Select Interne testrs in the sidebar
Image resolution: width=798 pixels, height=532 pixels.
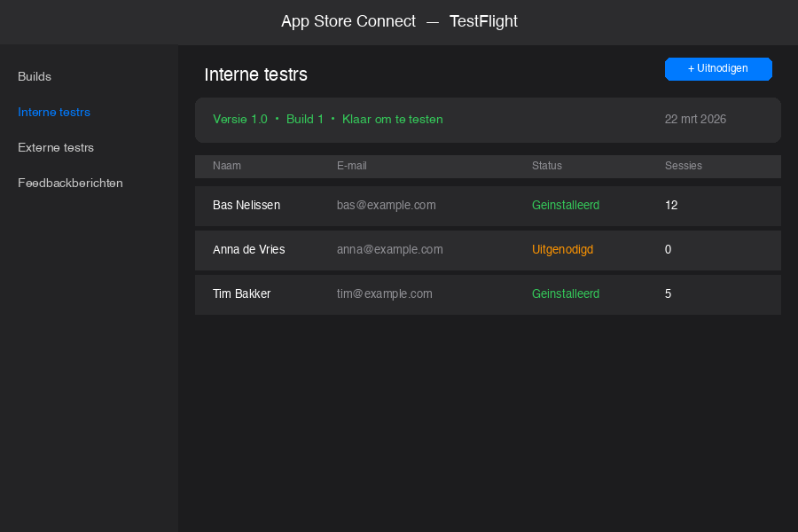[x=54, y=112]
